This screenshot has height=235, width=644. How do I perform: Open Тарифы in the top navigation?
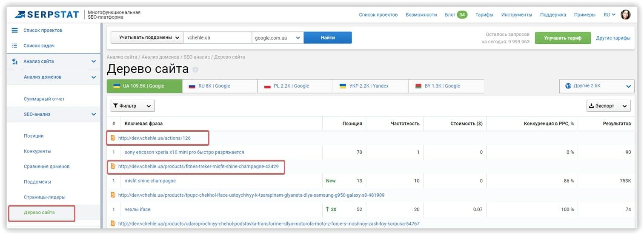pos(484,14)
